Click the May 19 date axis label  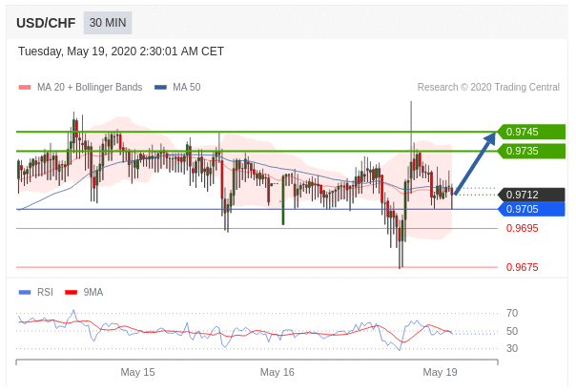click(x=440, y=372)
